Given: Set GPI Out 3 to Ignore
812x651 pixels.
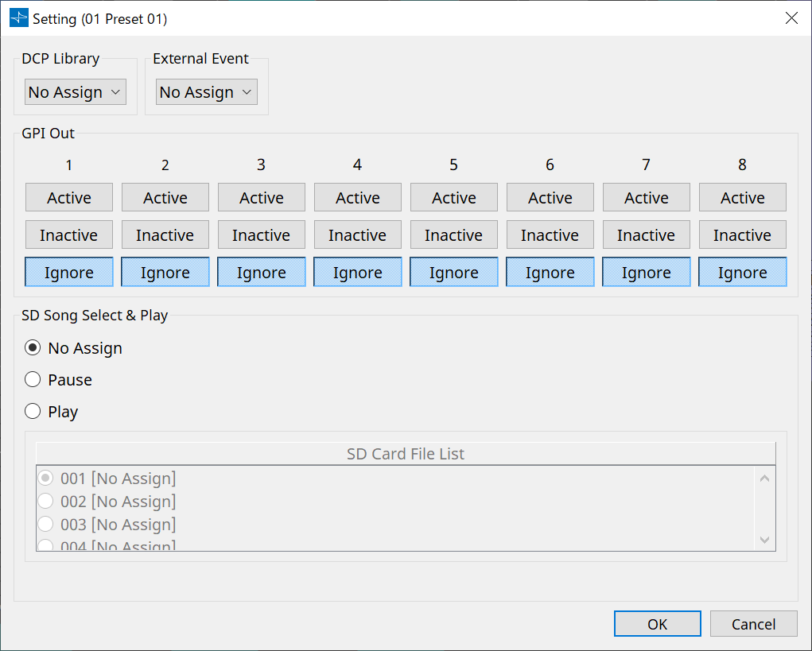Looking at the screenshot, I should click(x=262, y=273).
